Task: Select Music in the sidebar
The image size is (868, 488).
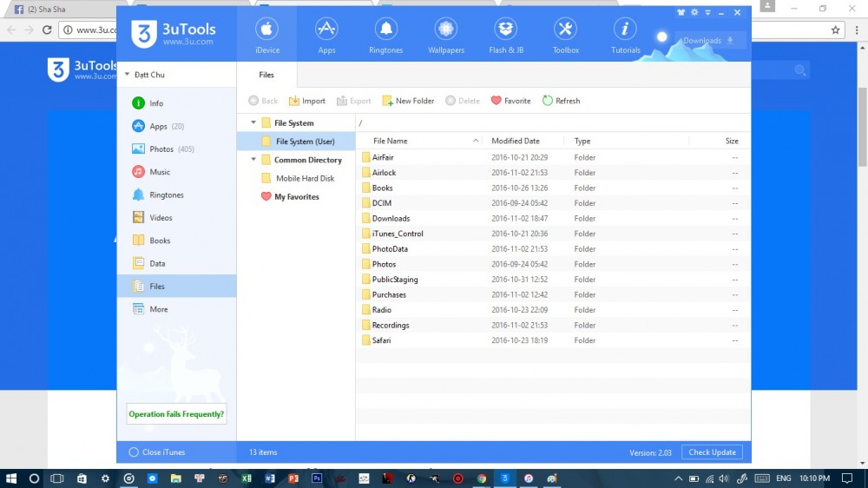Action: (176, 172)
